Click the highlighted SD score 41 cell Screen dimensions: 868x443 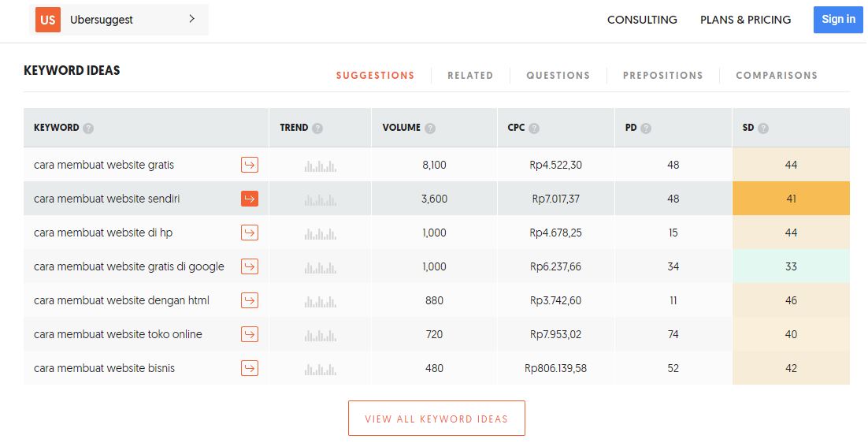tap(791, 199)
